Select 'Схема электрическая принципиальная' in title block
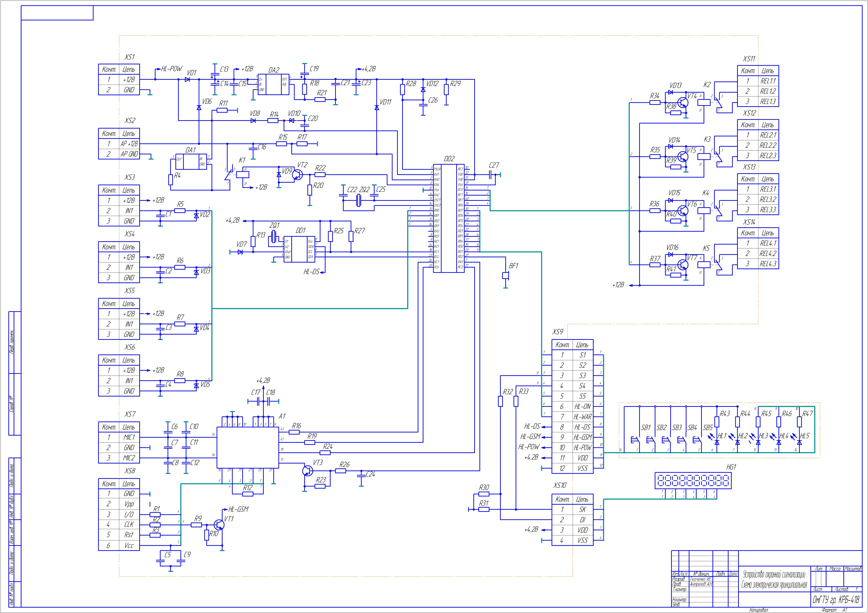Viewport: 868px width, 613px height. 774,585
